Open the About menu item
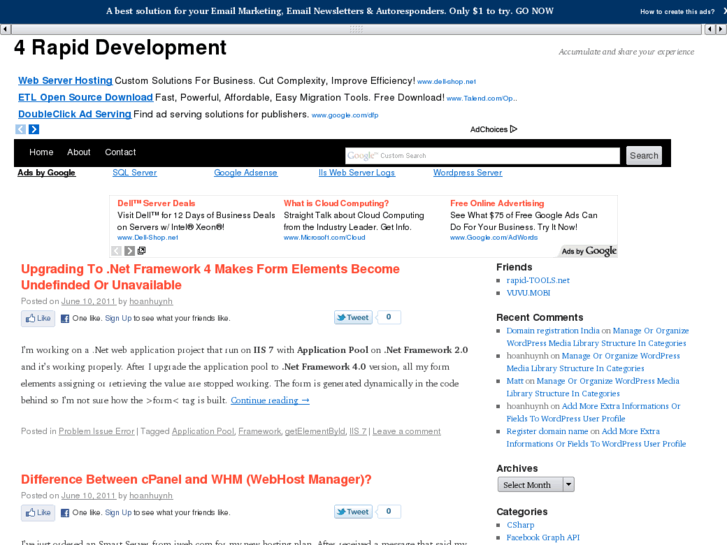The width and height of the screenshot is (727, 545). pyautogui.click(x=79, y=152)
